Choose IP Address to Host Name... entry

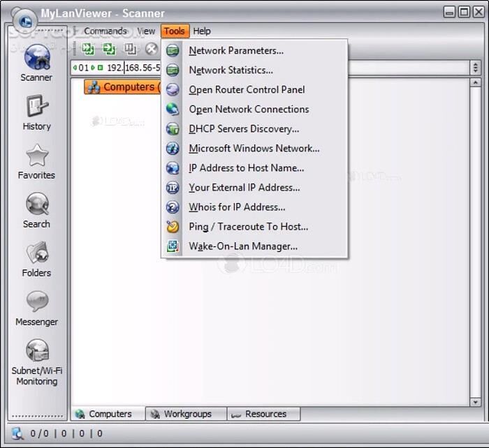[x=254, y=168]
